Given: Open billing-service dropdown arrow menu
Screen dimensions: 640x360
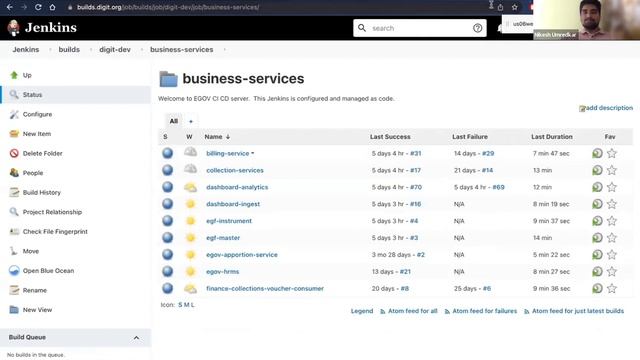Looking at the screenshot, I should 253,153.
